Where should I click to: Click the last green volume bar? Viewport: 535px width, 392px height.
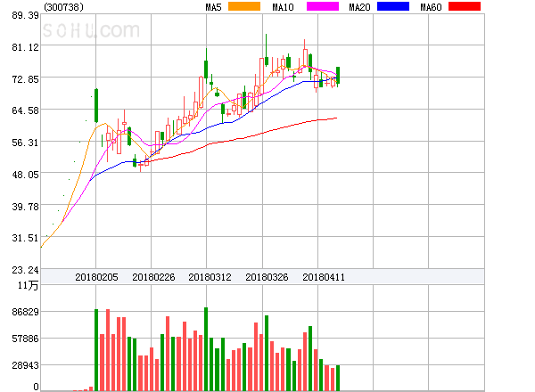tap(338, 378)
